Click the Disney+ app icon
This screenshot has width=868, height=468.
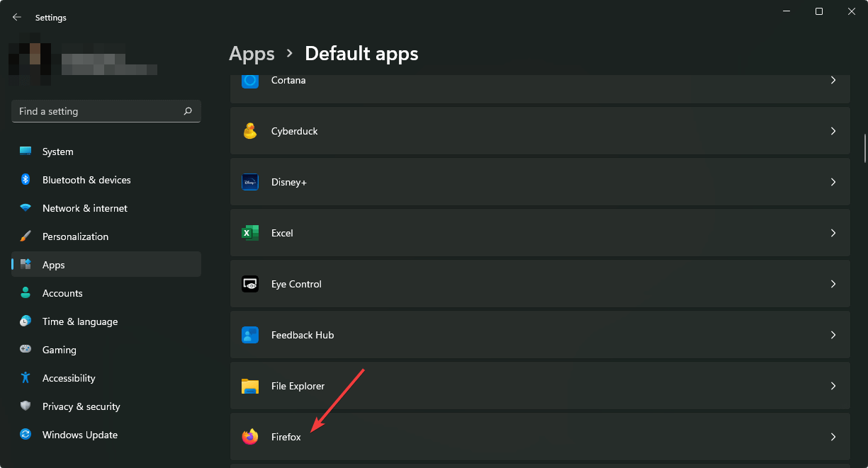coord(250,182)
